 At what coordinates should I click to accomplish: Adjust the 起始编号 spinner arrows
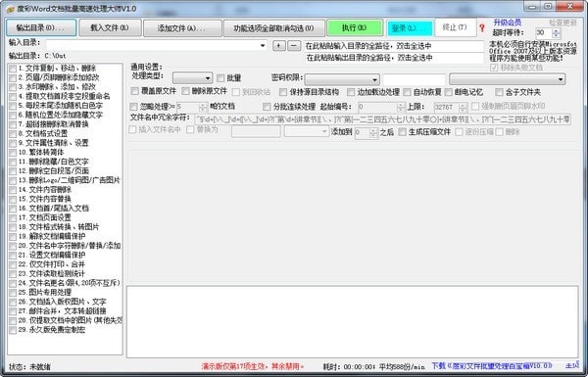[x=401, y=107]
